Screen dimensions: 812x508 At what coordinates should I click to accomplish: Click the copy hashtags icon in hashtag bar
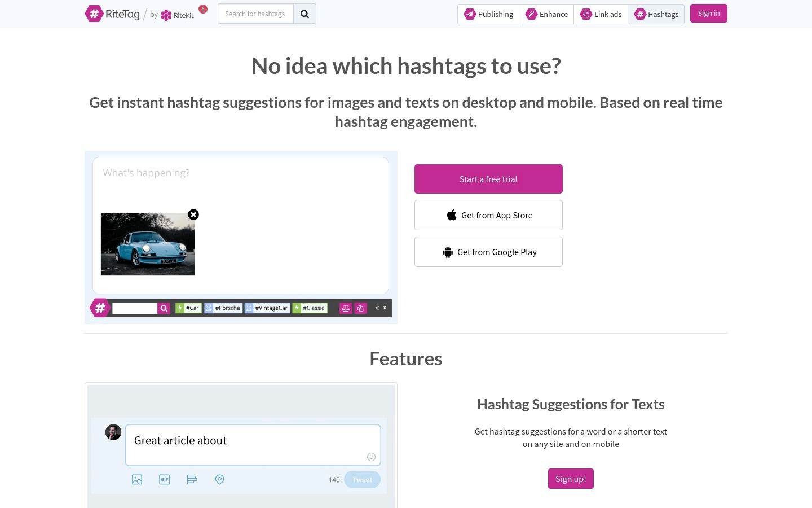click(360, 308)
